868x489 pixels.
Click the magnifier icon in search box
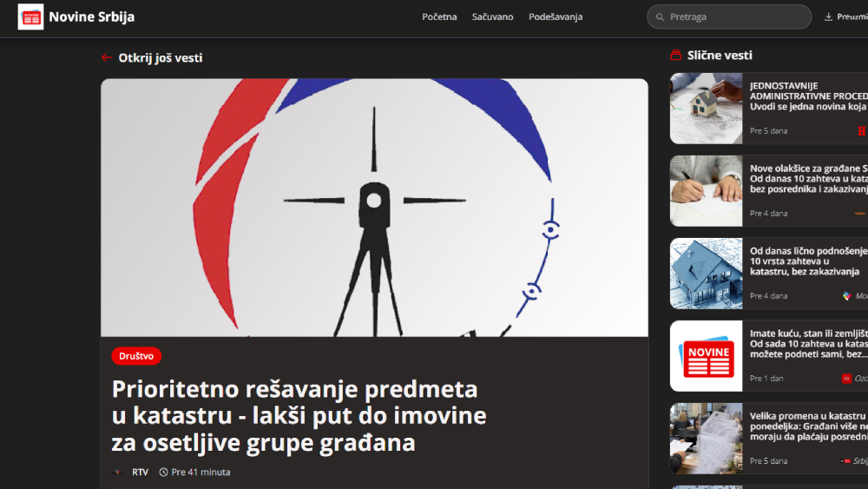[x=660, y=17]
